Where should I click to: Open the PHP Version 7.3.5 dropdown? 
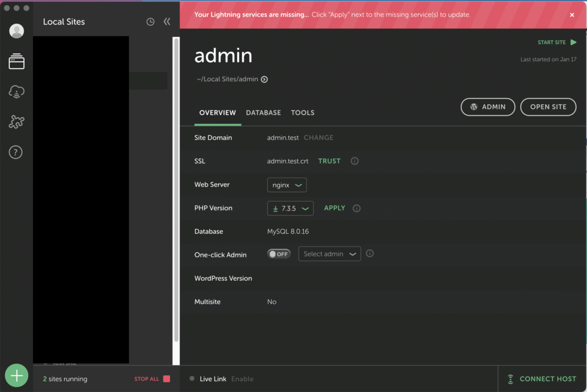pos(290,209)
